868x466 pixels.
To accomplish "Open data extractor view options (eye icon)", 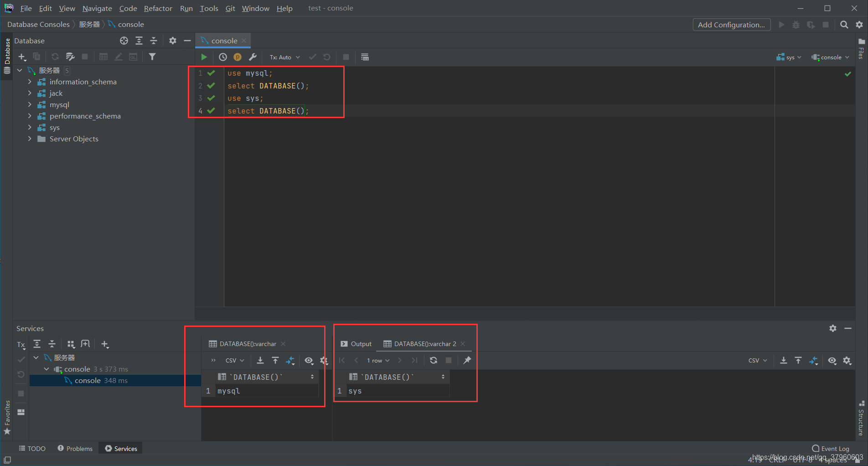I will pos(309,360).
